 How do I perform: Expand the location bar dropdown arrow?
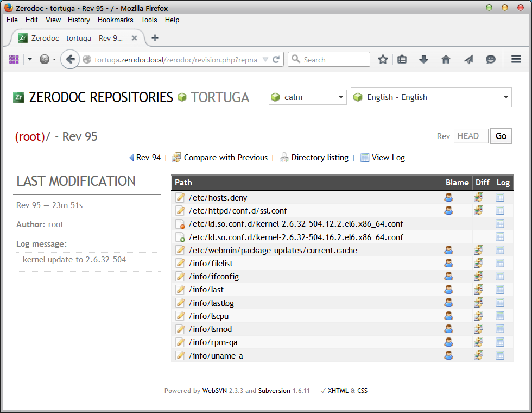point(265,59)
